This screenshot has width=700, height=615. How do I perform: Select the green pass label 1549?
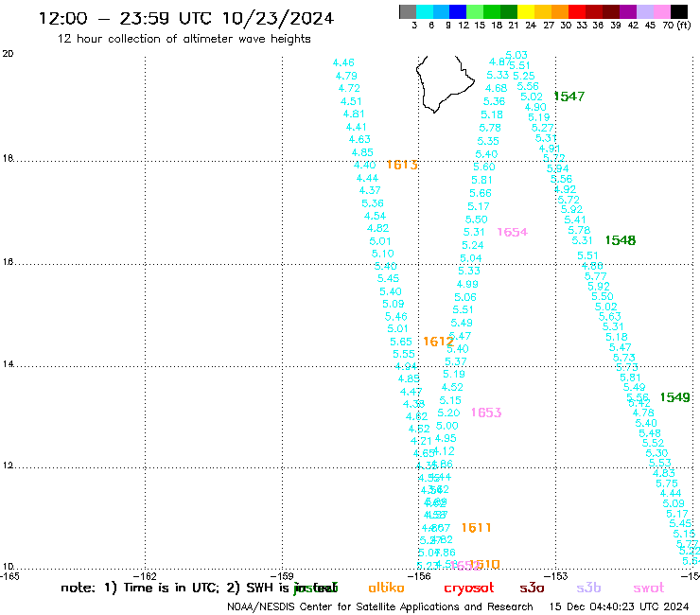[x=675, y=397]
